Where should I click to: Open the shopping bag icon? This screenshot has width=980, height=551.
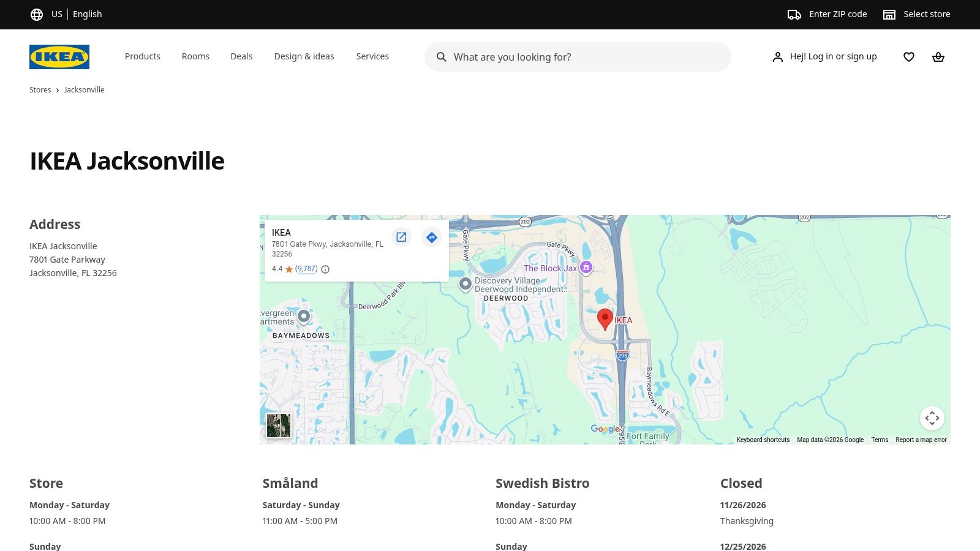(x=938, y=57)
